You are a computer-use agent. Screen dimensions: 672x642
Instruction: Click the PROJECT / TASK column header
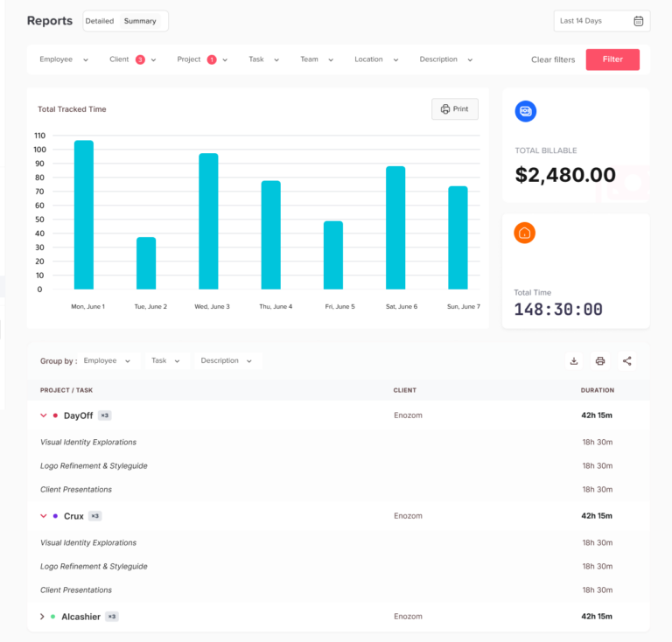click(66, 390)
